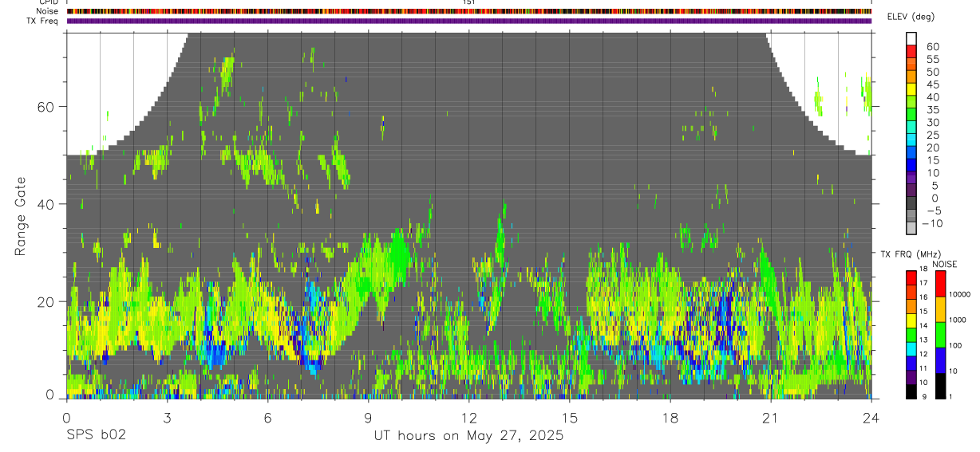Pick the yellow swatch in TX FRQ scale
Viewport: 980px width, 452px height.
pos(912,320)
